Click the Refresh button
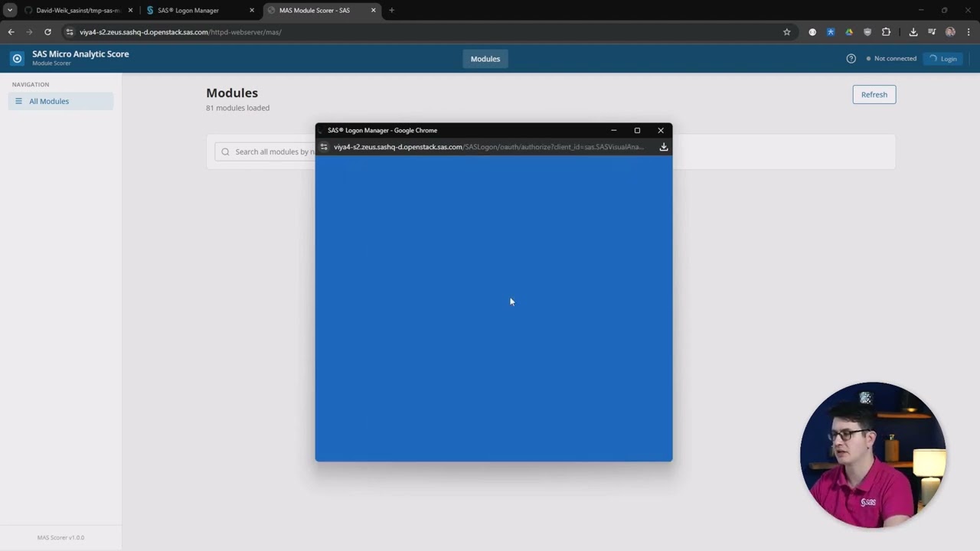 coord(874,95)
